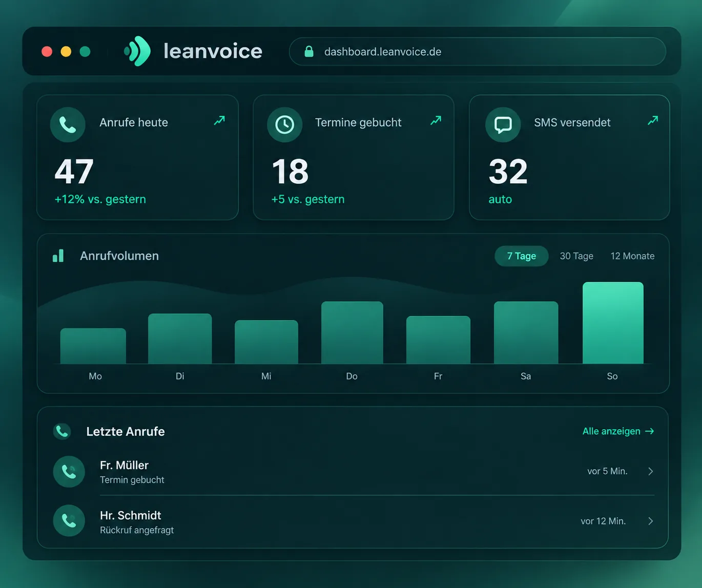The width and height of the screenshot is (702, 588).
Task: Select the Di bar in chart
Action: [180, 339]
